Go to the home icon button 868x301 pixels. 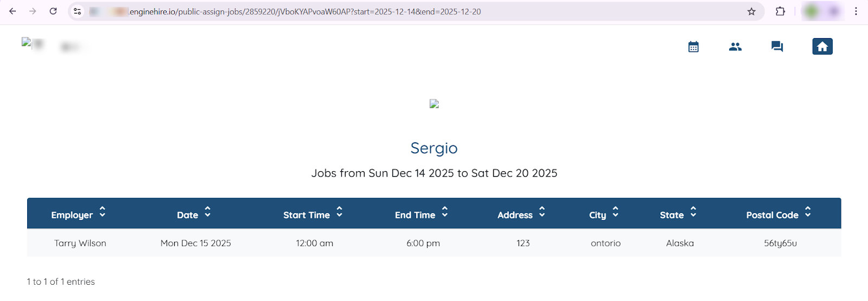click(x=822, y=47)
